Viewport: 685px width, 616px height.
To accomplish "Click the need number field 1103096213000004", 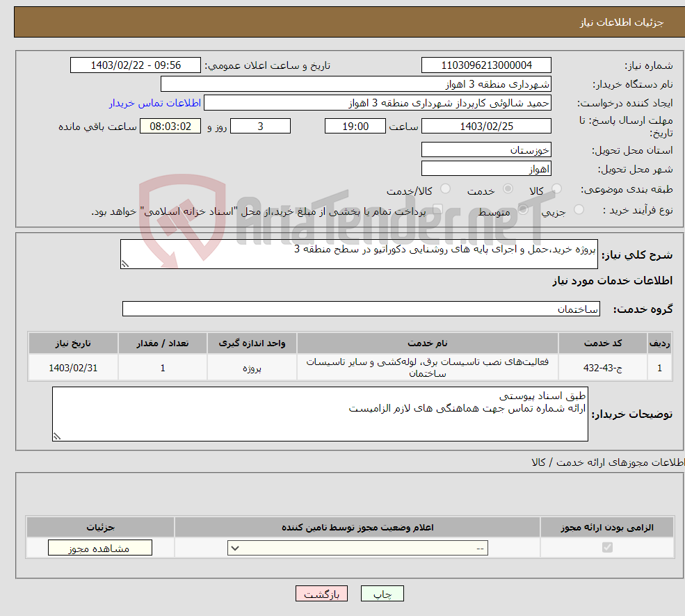I will tap(486, 65).
